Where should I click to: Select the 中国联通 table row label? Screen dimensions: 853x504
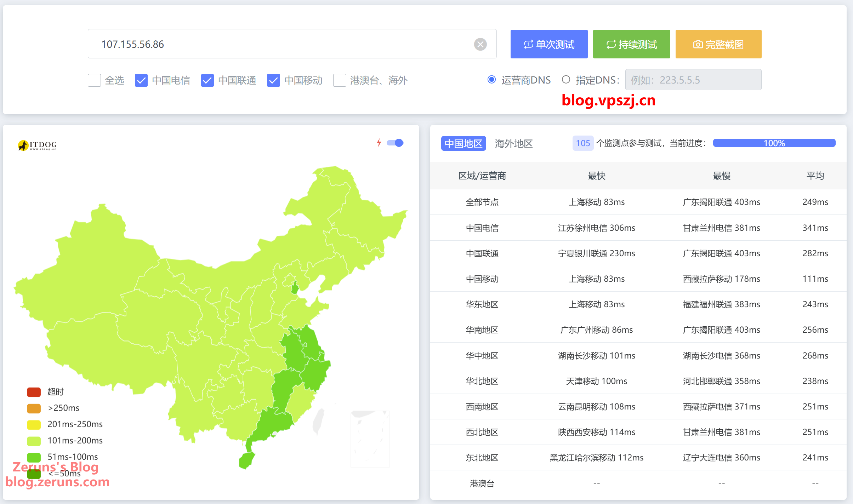(x=482, y=253)
